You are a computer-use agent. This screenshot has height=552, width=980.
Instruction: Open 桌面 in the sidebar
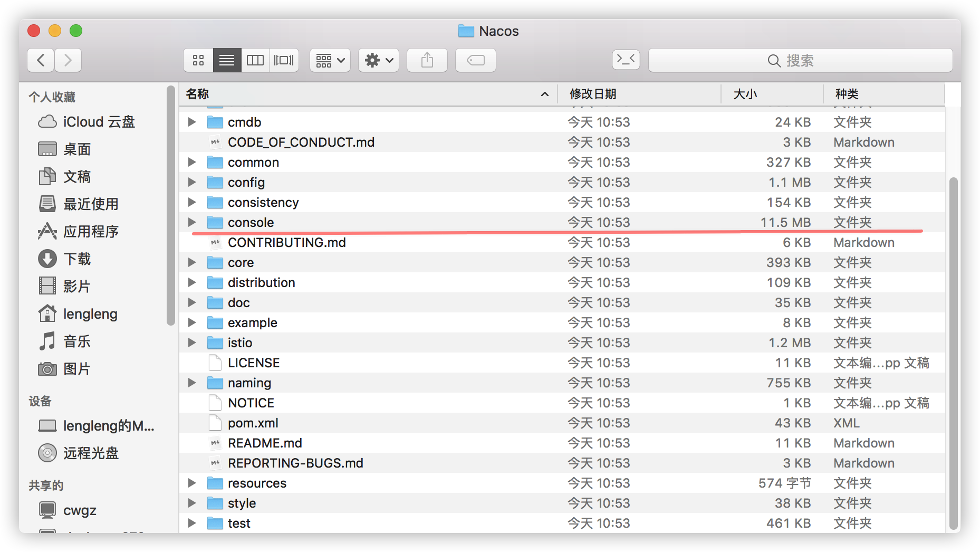(x=64, y=149)
